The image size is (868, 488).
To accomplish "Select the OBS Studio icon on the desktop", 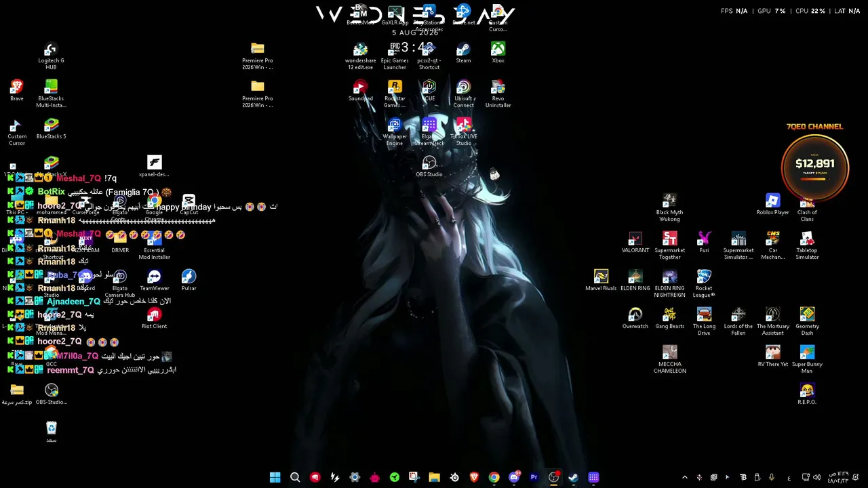I will point(429,166).
